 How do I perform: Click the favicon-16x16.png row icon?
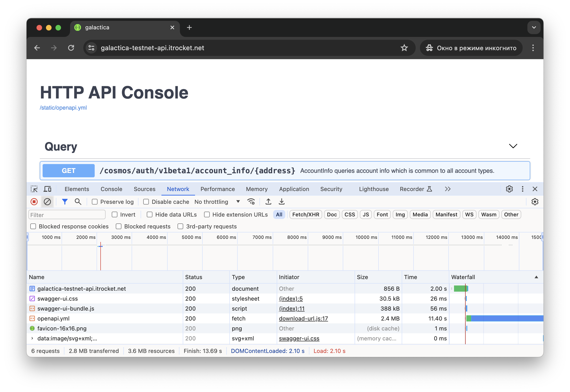coord(32,328)
